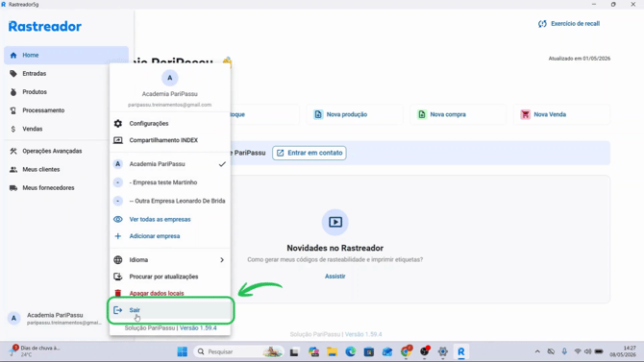Click the red trash icon
This screenshot has height=362, width=644.
coord(118,294)
